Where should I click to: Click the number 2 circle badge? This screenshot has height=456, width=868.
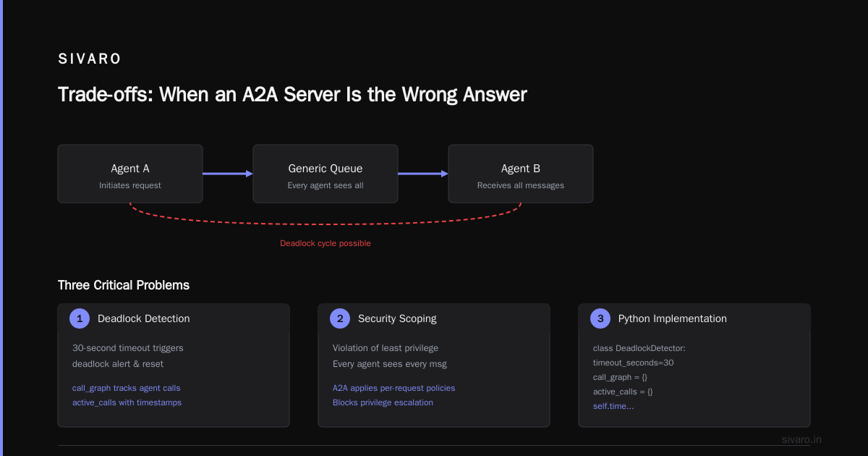[x=339, y=318]
